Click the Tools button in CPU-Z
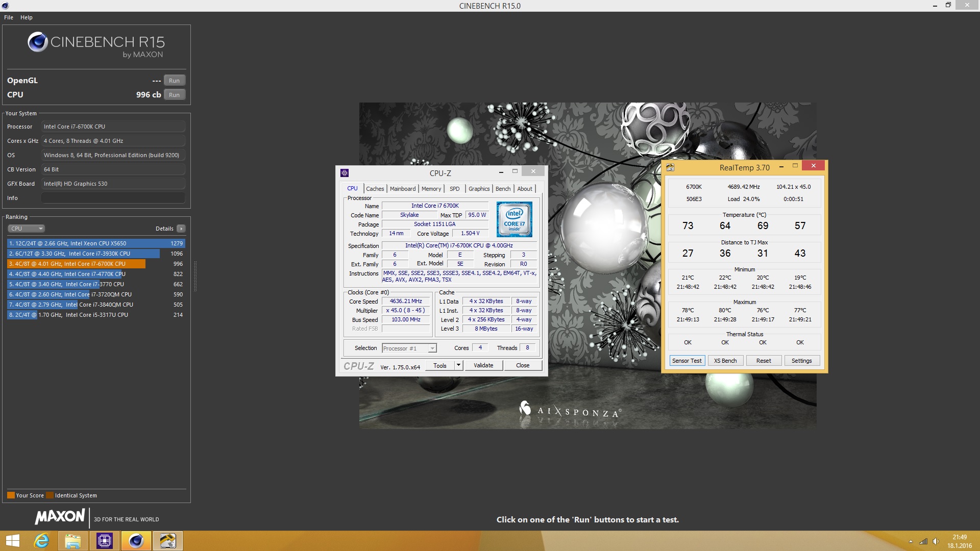 pos(440,365)
